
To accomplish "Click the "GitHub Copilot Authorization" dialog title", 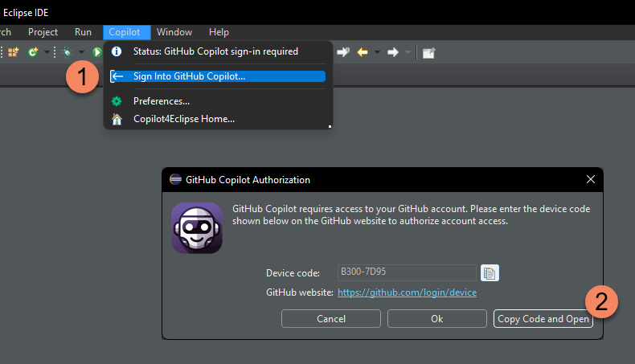I will click(x=248, y=180).
